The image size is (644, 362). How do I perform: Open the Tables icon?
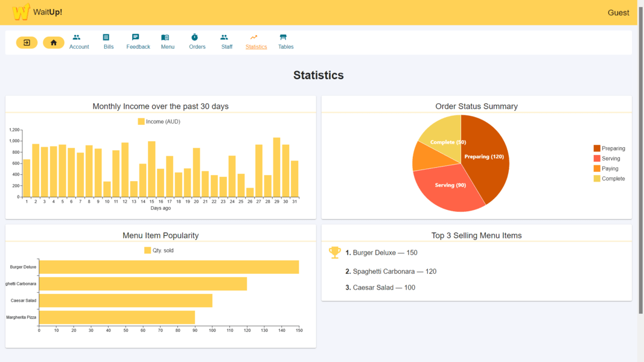click(x=283, y=37)
